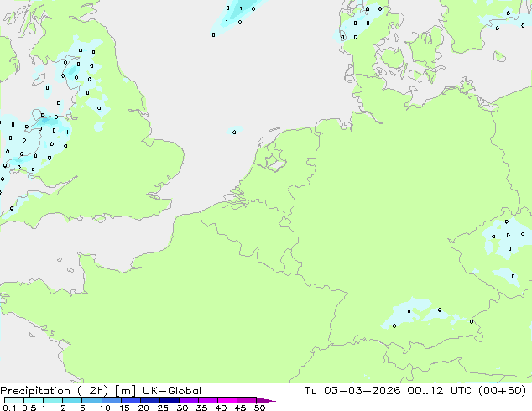The width and height of the screenshot is (532, 411).
Task: Click the legend value "0.1"
Action: tap(9, 408)
